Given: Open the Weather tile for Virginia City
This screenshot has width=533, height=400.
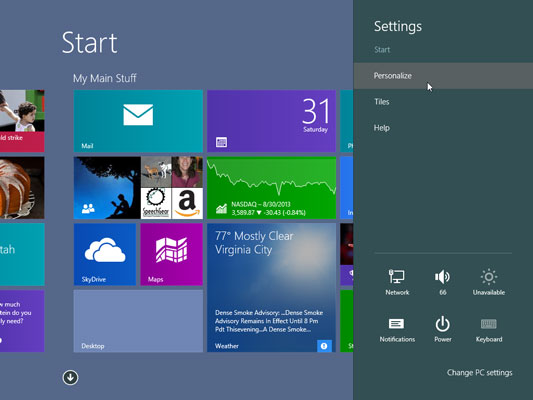Looking at the screenshot, I should 271,288.
